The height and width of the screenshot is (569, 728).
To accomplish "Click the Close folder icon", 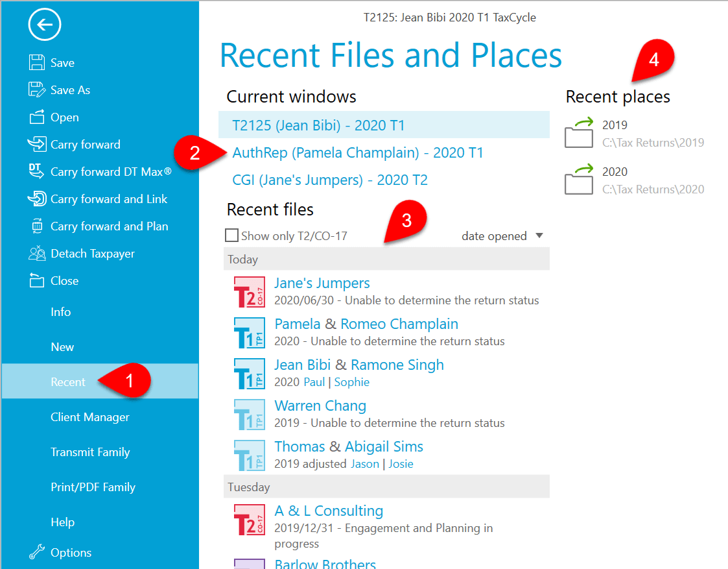I will coord(37,280).
